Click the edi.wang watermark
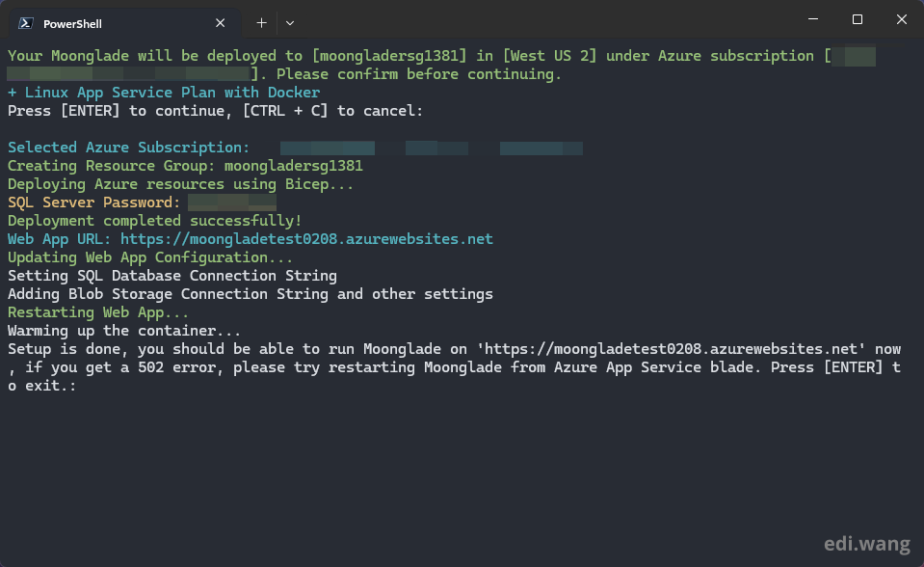The width and height of the screenshot is (924, 567). (x=859, y=543)
